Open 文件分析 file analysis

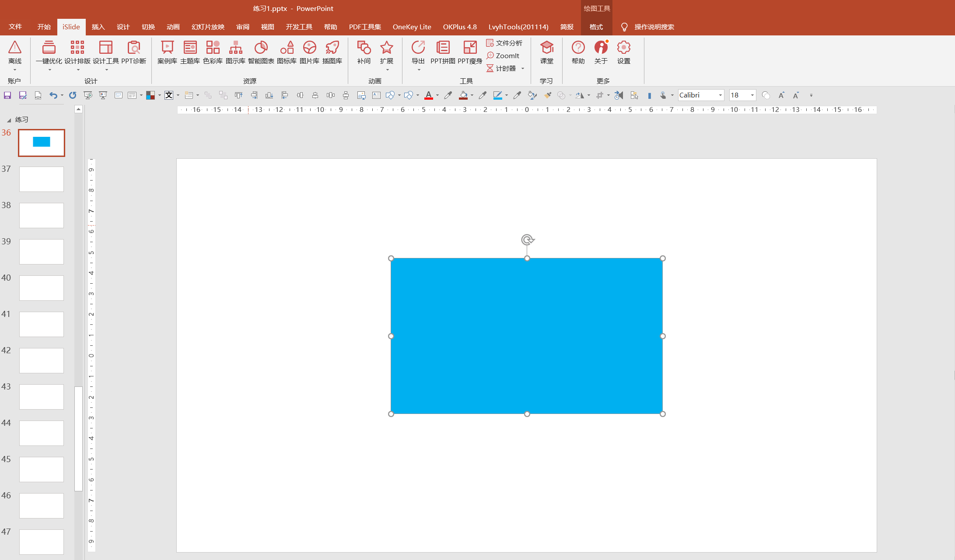click(504, 43)
